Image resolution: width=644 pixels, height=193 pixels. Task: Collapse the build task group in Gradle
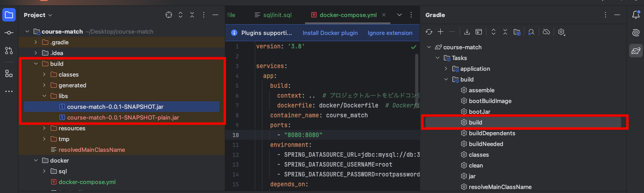pos(446,80)
